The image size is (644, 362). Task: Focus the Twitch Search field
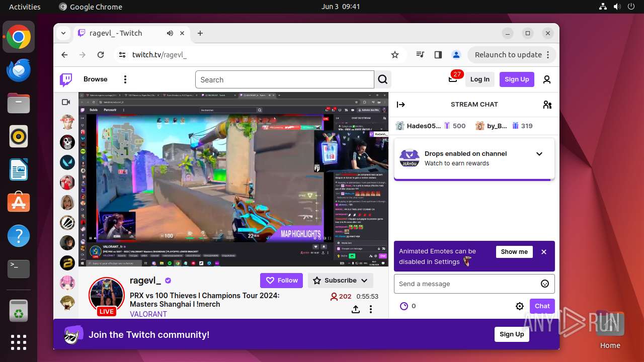[285, 79]
